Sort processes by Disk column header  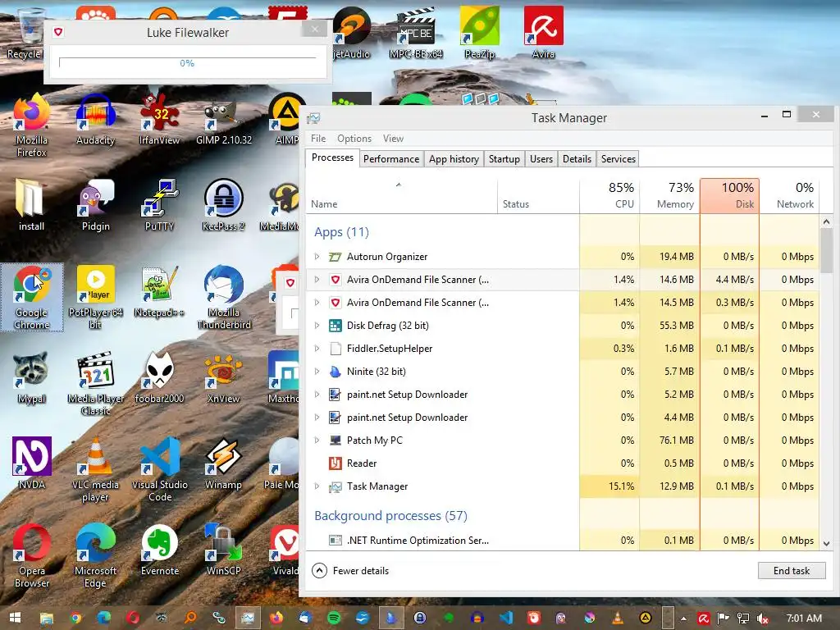click(729, 195)
